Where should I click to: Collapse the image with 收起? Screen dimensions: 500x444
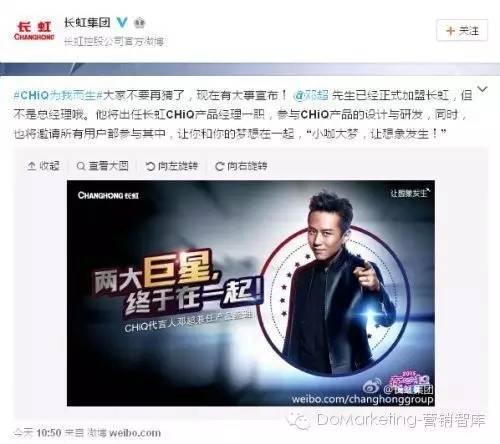click(44, 166)
